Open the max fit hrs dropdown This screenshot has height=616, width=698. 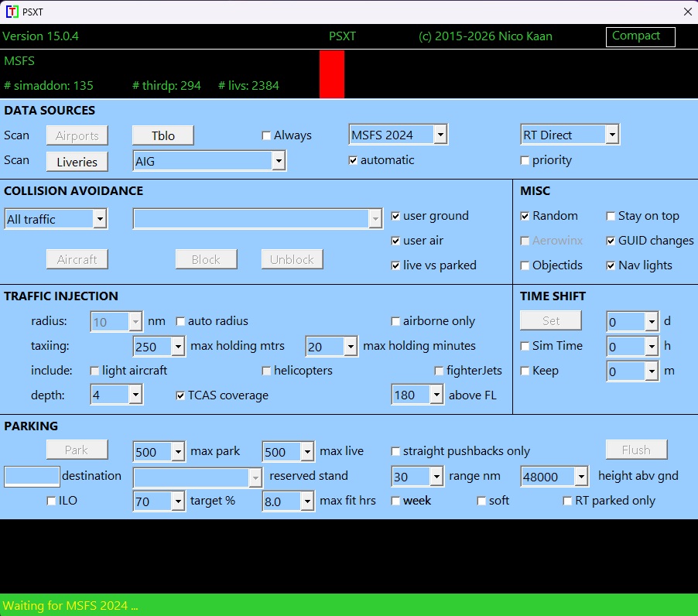307,501
